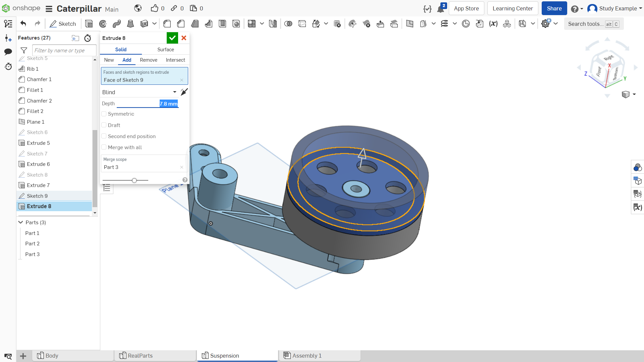
Task: Switch to the RealParts tab
Action: pos(155,356)
